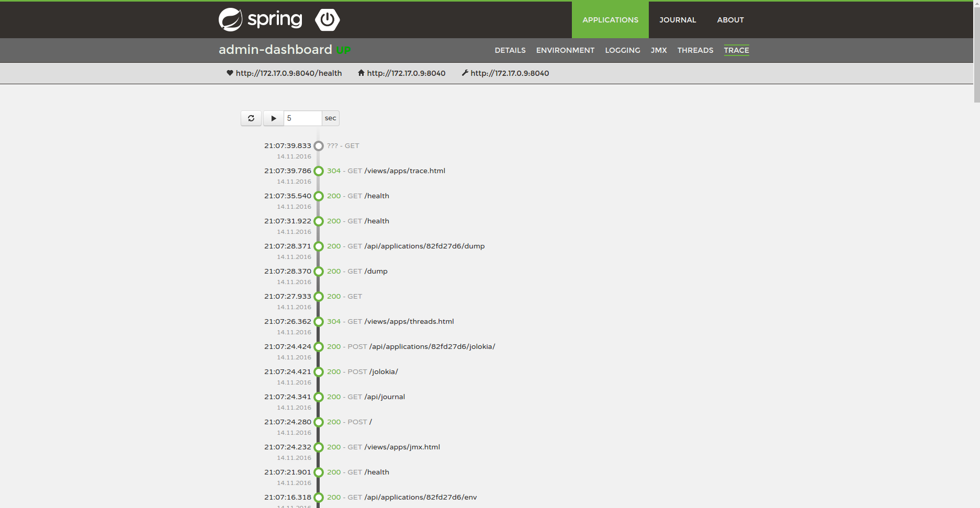Viewport: 980px width, 508px height.
Task: Open the Journal page
Action: point(677,20)
